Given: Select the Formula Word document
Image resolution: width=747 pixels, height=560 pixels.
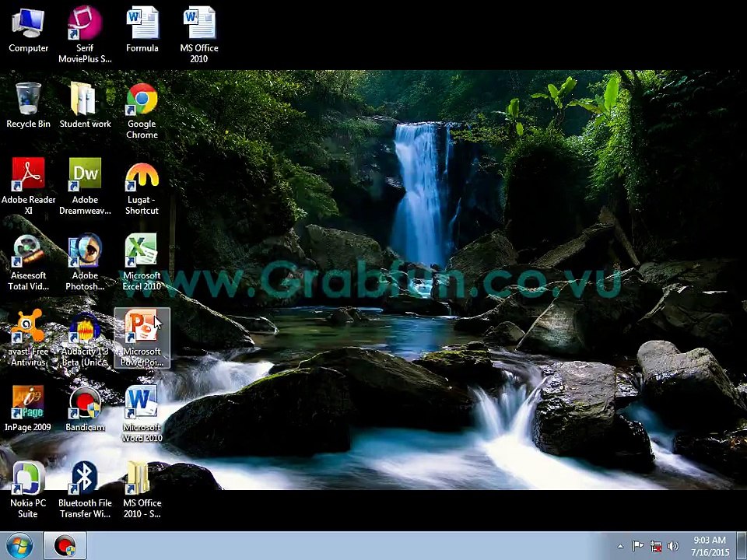Looking at the screenshot, I should point(142,30).
